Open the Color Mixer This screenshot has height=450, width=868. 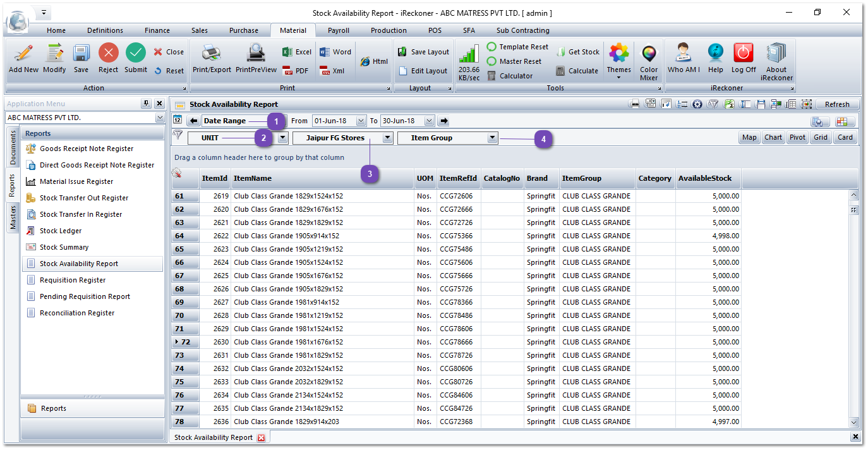[649, 60]
